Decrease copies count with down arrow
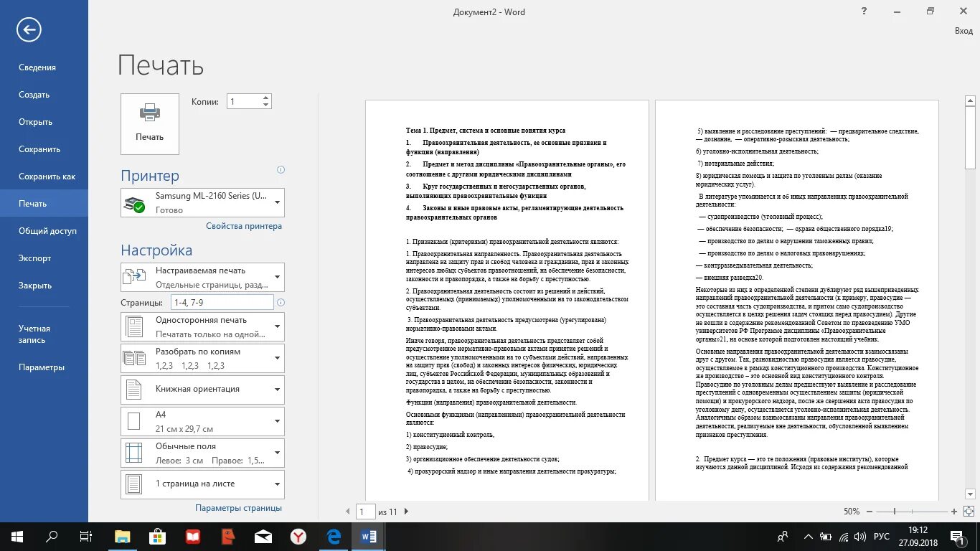This screenshot has width=980, height=551. tap(266, 105)
